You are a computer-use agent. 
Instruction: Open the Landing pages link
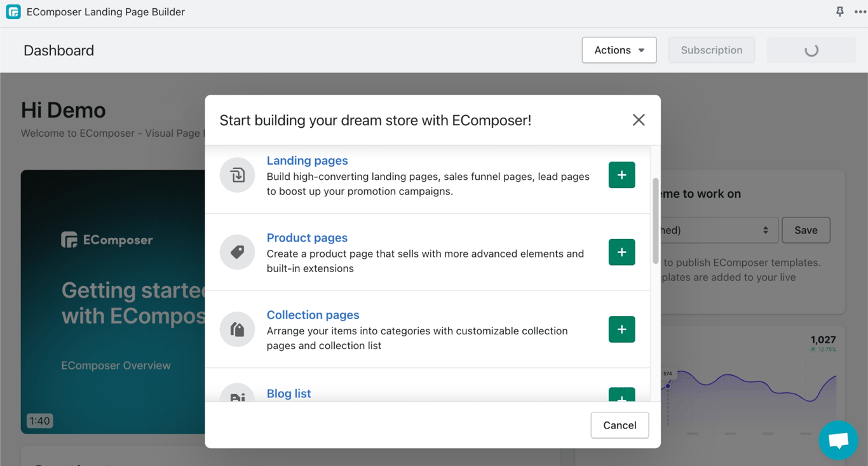307,161
